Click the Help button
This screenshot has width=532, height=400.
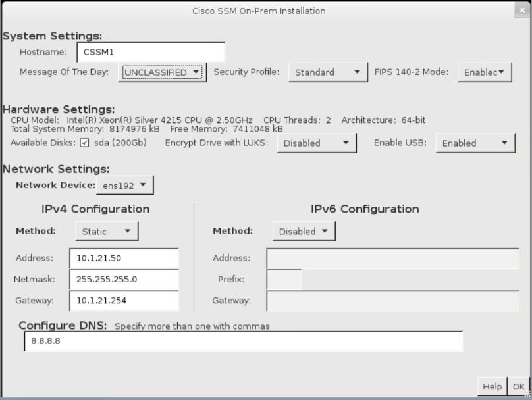[x=492, y=386]
